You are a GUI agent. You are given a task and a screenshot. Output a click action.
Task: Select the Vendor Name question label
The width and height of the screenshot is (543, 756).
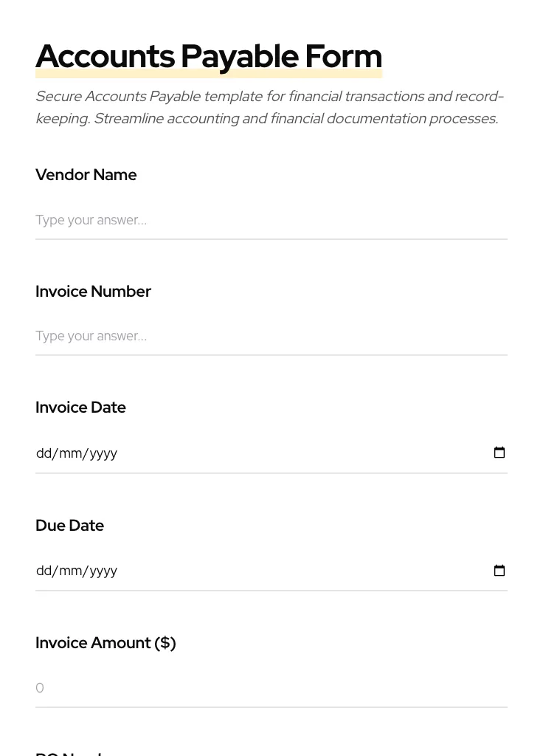coord(86,175)
